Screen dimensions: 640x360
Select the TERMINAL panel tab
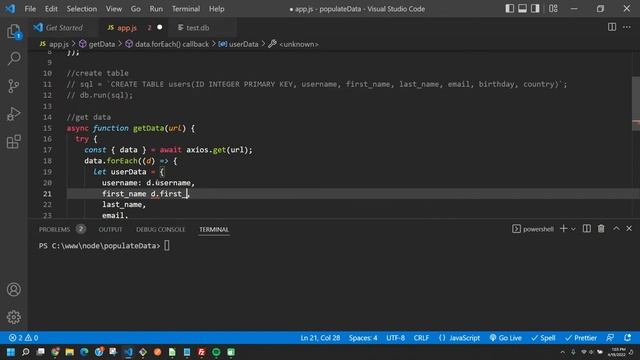[x=214, y=229]
